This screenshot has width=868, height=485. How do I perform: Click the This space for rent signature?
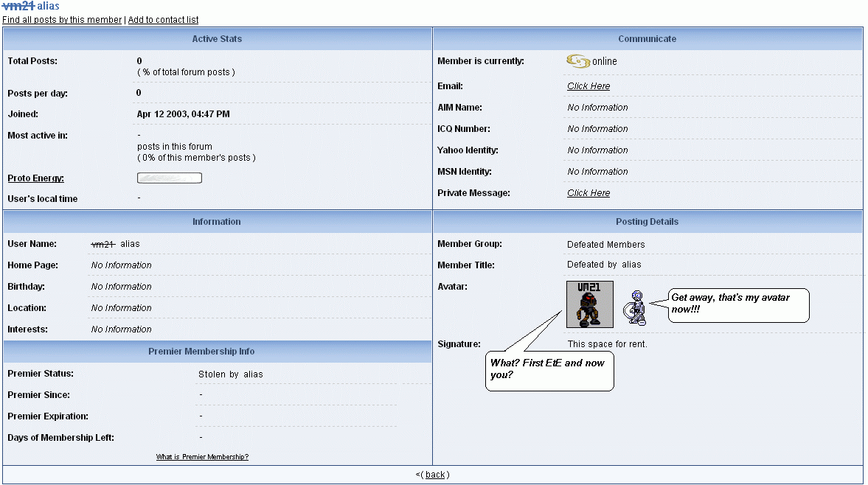tap(607, 344)
